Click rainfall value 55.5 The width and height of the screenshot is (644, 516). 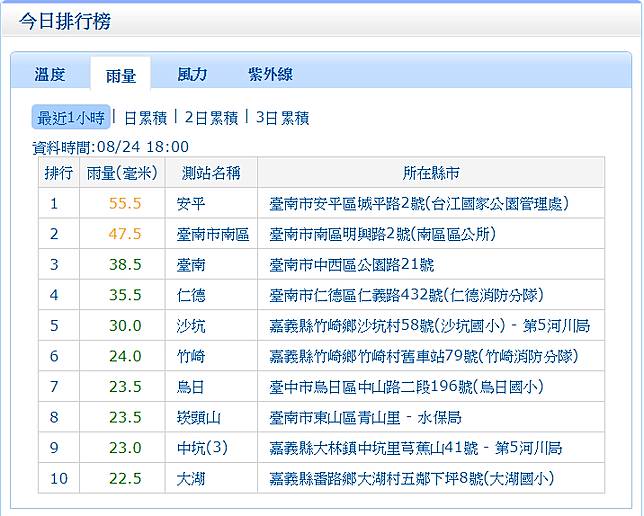pyautogui.click(x=125, y=203)
